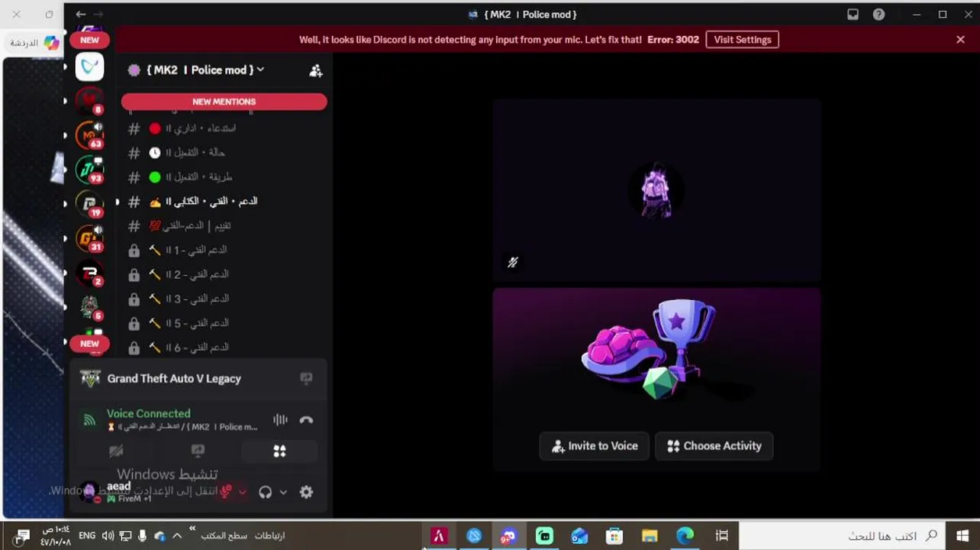Join locked voice channel numbered 2
This screenshot has width=980, height=550.
[225, 274]
